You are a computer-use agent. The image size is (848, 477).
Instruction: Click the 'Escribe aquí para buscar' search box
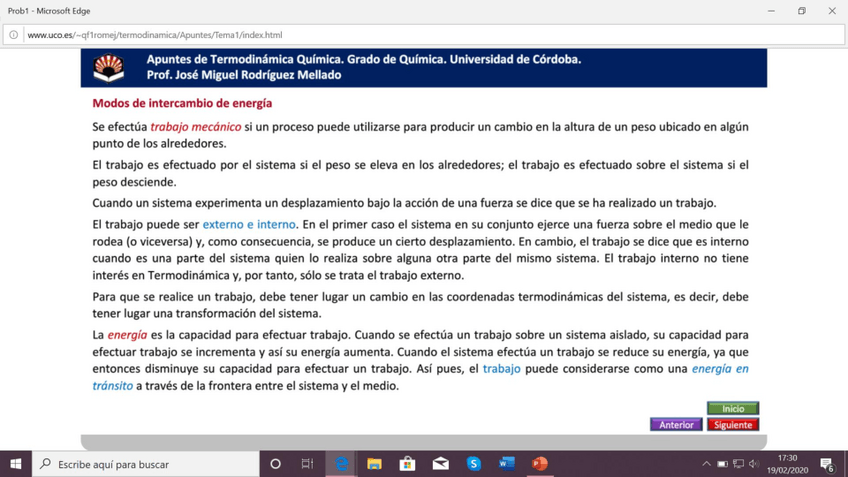click(x=146, y=464)
